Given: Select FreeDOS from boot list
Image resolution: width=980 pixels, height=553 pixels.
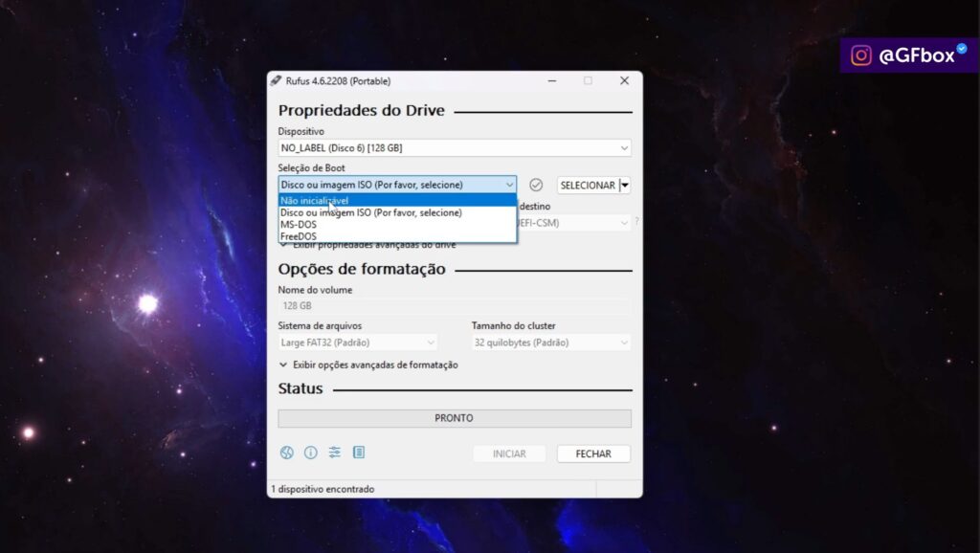Looking at the screenshot, I should (397, 236).
